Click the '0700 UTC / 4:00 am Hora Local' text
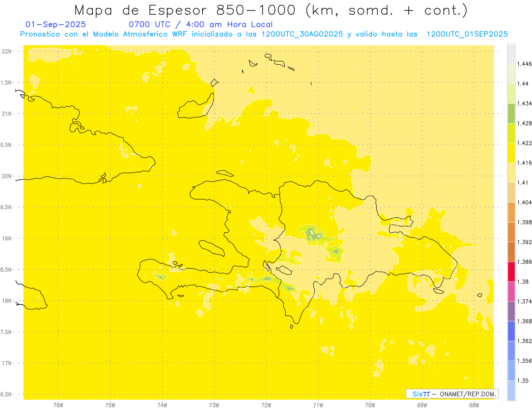The height and width of the screenshot is (411, 532). pos(201,25)
